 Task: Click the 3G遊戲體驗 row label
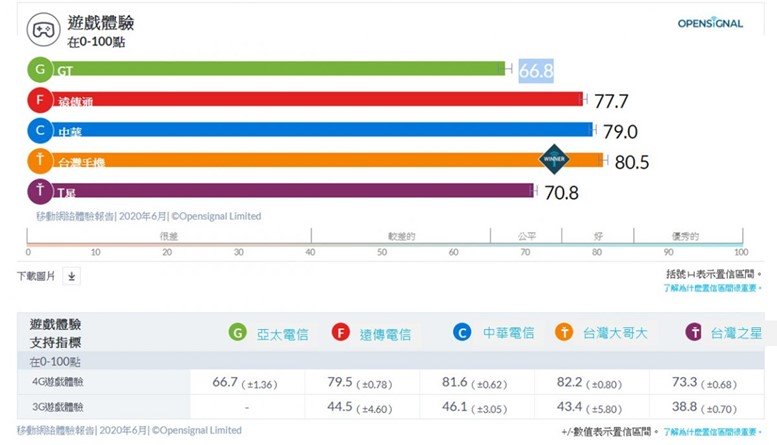point(57,407)
